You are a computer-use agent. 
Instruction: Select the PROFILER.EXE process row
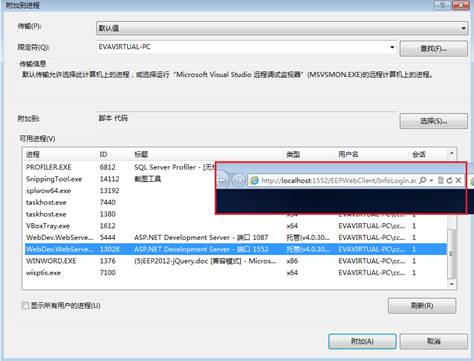[x=120, y=167]
